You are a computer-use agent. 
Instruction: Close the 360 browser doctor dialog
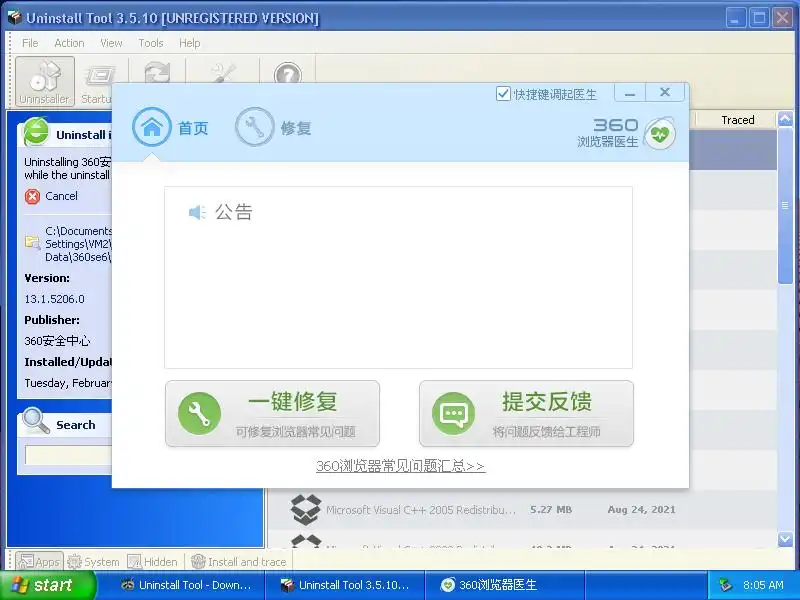(x=665, y=92)
